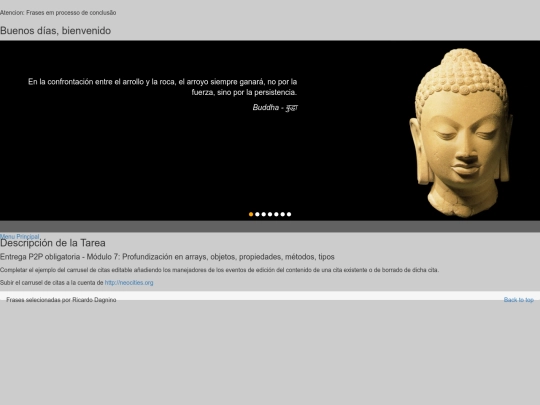
Task: Click the 'Completar el ejemplo del carrusel' paragraph
Action: click(x=219, y=270)
